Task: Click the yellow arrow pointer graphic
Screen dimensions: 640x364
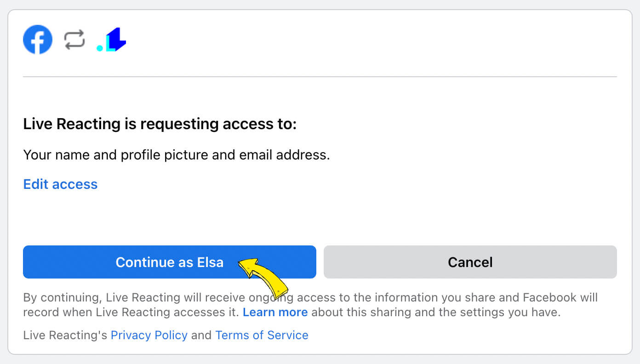Action: tap(263, 277)
